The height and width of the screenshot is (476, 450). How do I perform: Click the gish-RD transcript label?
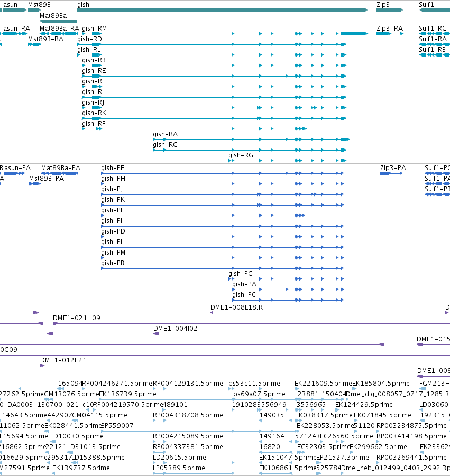click(90, 39)
